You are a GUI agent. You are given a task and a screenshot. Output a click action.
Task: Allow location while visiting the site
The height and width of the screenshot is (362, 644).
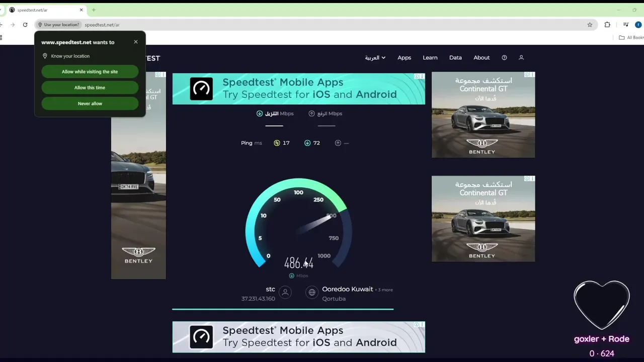[x=90, y=71]
